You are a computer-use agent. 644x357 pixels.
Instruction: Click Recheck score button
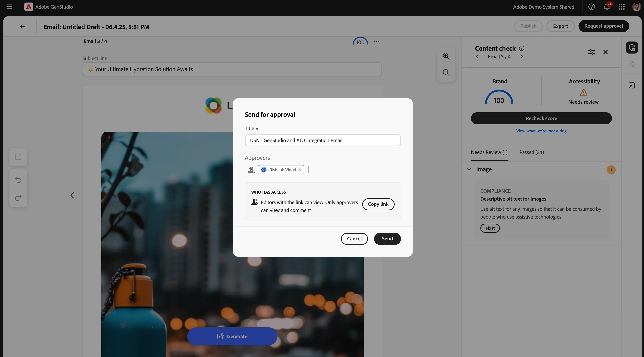coord(541,118)
